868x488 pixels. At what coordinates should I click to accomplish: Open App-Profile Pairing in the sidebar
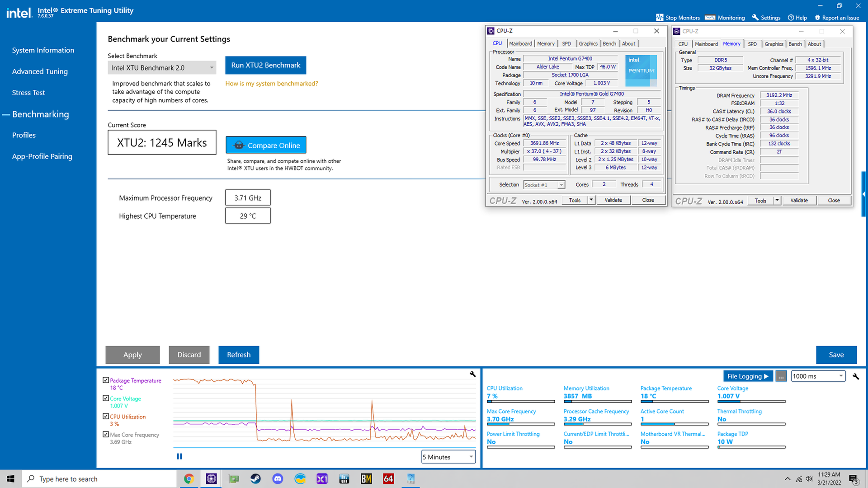pyautogui.click(x=42, y=156)
